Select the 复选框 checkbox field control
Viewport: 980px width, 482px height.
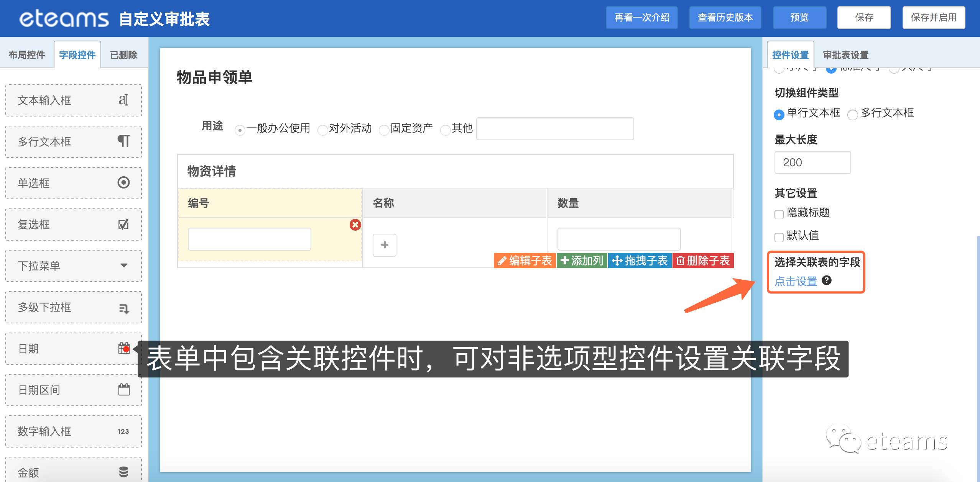pyautogui.click(x=73, y=225)
